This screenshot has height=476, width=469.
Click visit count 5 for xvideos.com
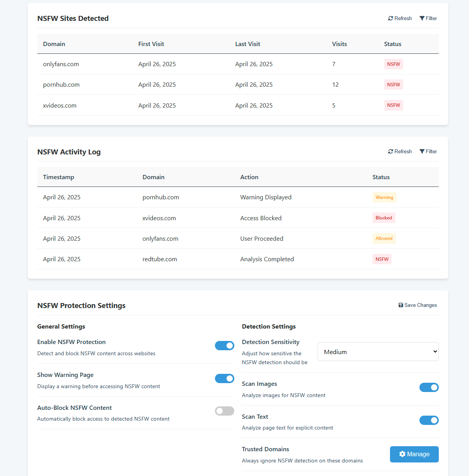point(333,106)
